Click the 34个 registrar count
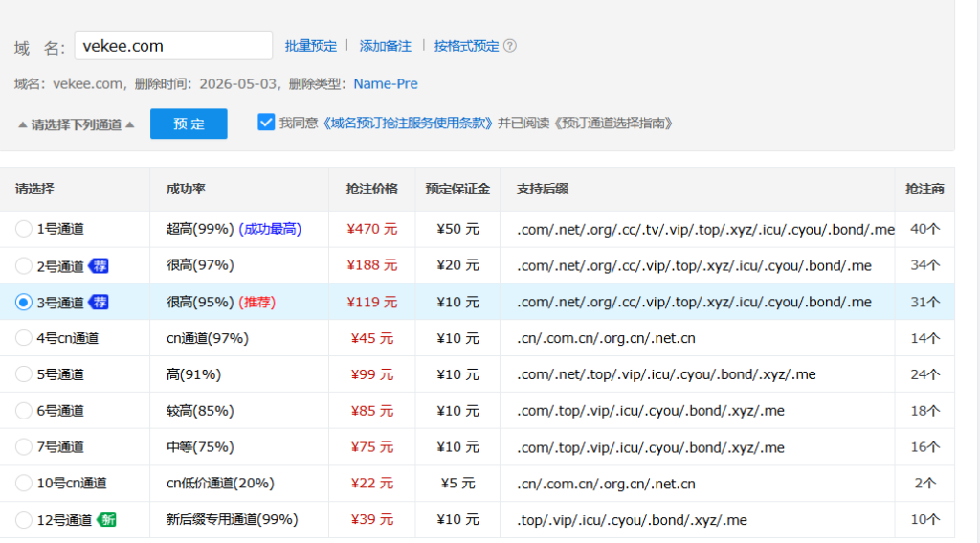 coord(924,265)
